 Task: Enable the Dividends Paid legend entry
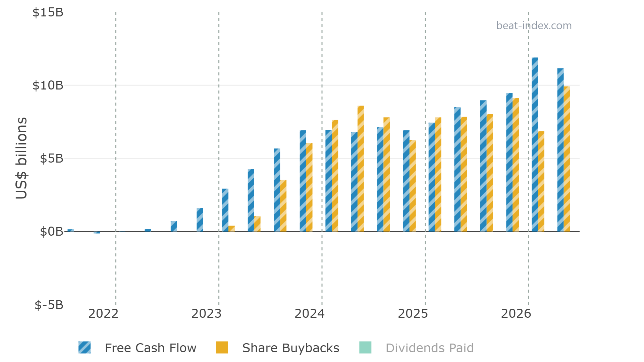416,348
